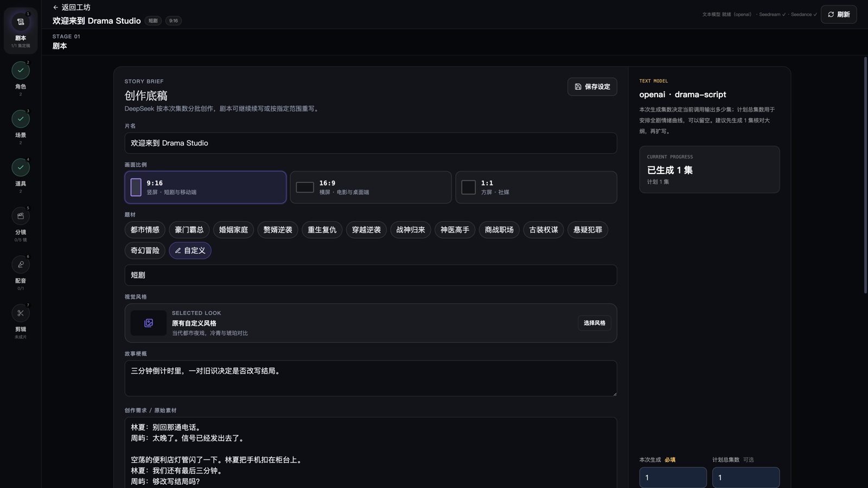Open the 分镜 storyboard stage icon

[21, 216]
